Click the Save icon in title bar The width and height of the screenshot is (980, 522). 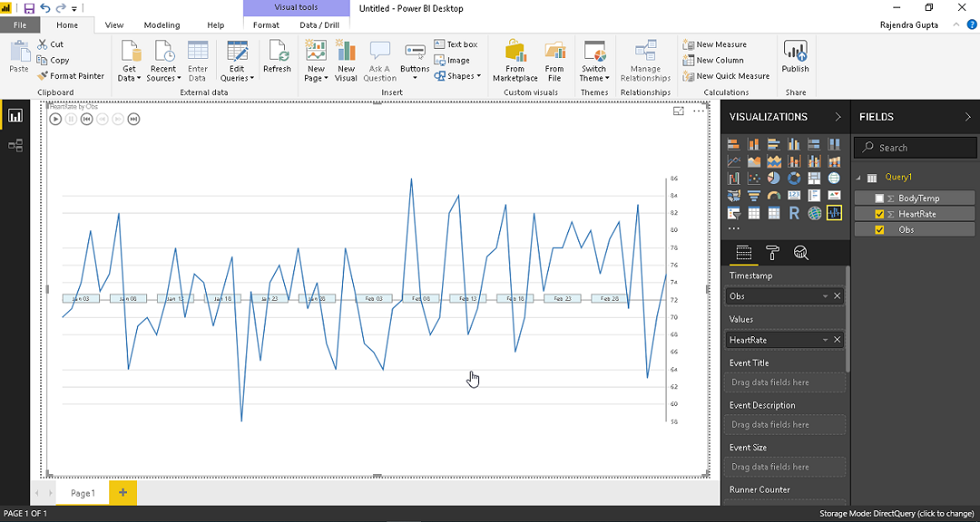(29, 8)
